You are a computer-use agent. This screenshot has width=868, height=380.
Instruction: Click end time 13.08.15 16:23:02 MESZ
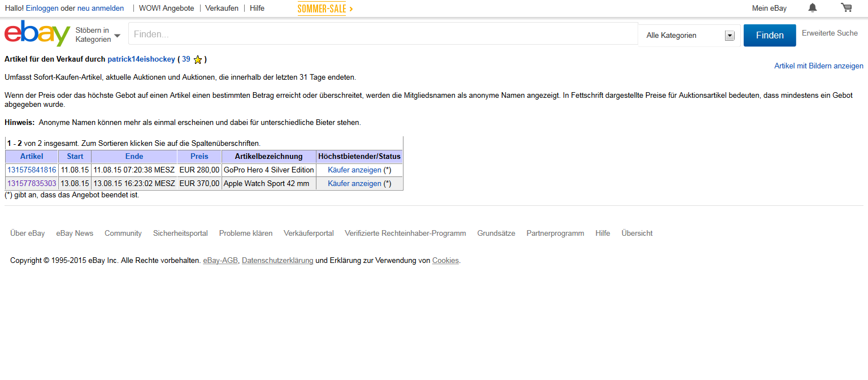134,184
